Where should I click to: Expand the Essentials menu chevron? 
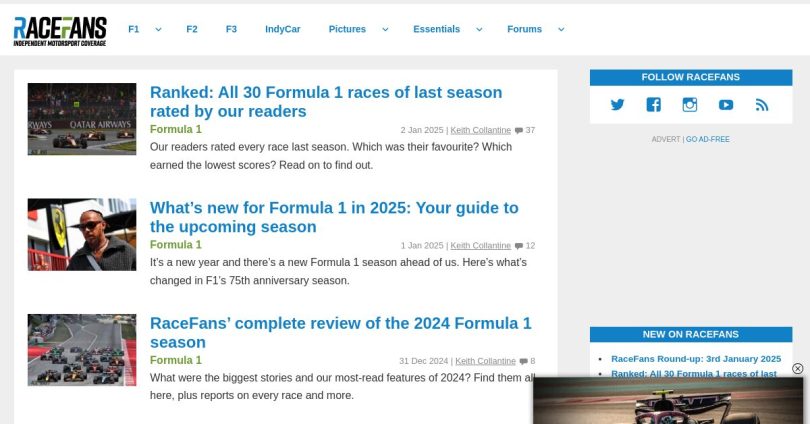click(x=479, y=30)
